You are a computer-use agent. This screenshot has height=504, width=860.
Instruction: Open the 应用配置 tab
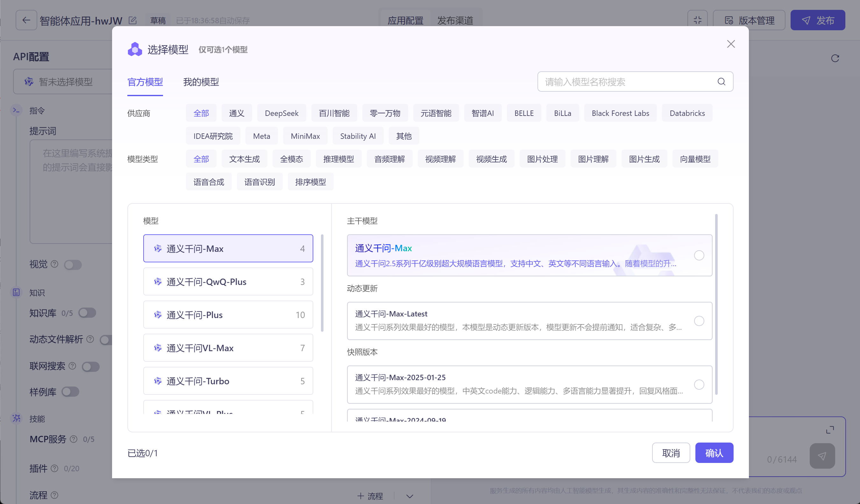(405, 20)
